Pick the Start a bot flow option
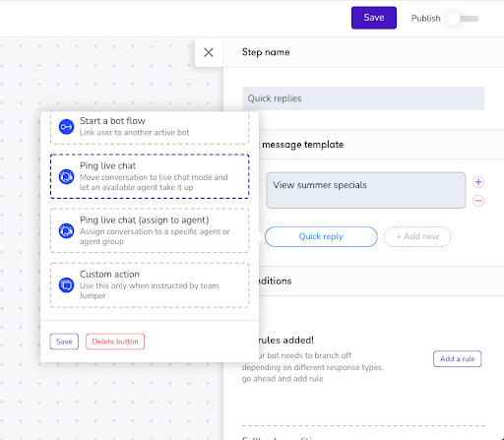Viewport: 504px width, 440px height. click(150, 128)
